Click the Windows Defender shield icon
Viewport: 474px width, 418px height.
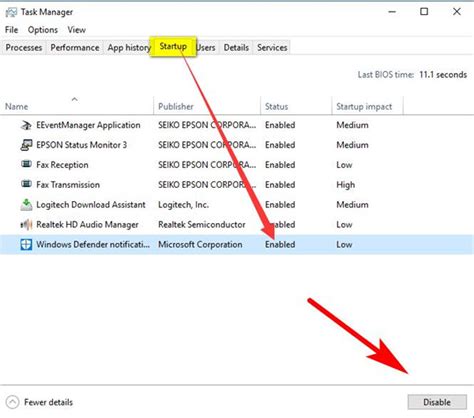pos(26,244)
